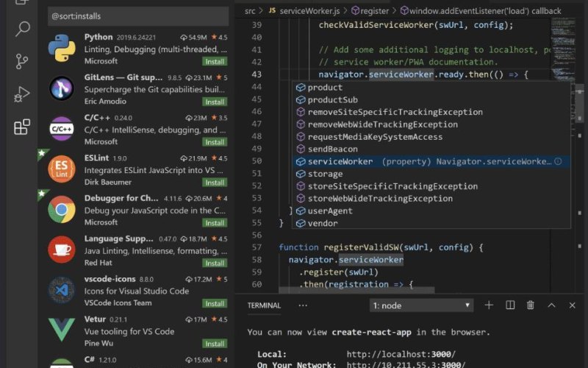Install Language Support for Java extension
588x368 pixels.
coord(215,263)
